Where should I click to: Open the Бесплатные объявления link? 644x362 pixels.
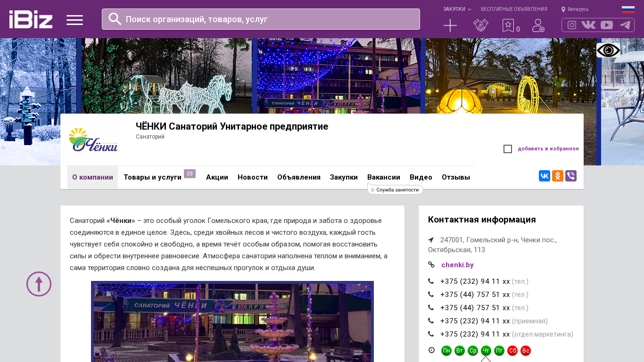click(x=514, y=9)
